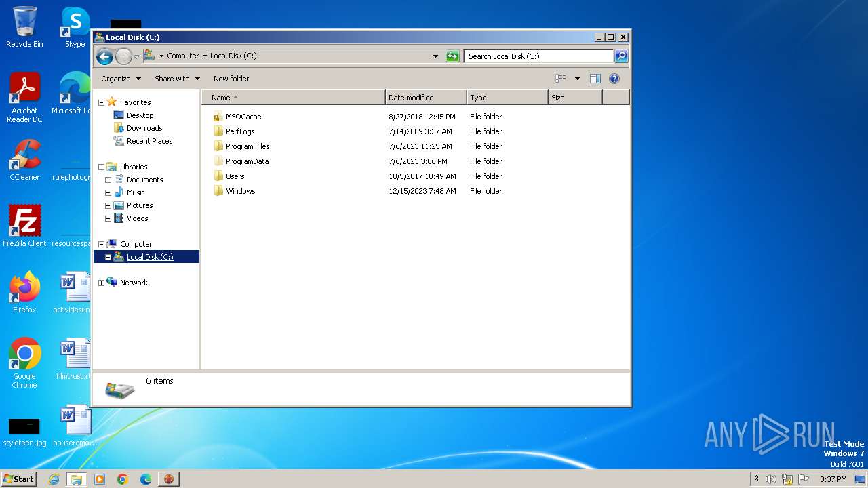
Task: Click the change view icon
Action: coord(560,79)
